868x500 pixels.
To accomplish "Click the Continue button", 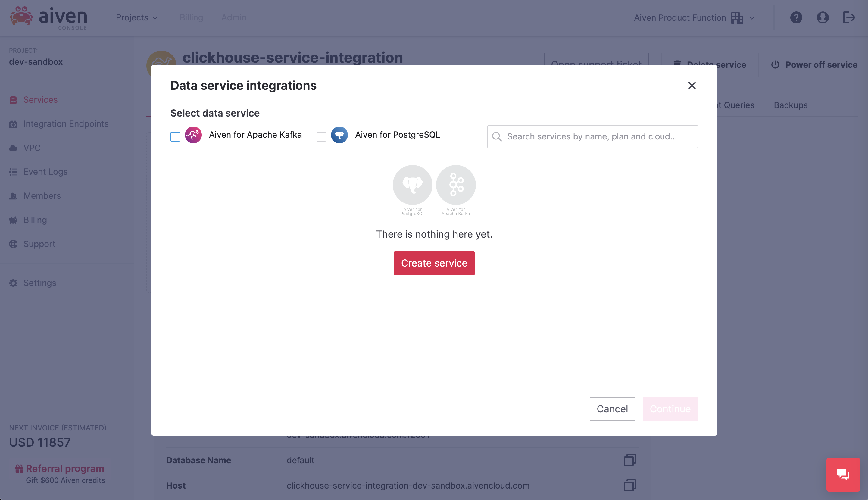I will [x=670, y=409].
